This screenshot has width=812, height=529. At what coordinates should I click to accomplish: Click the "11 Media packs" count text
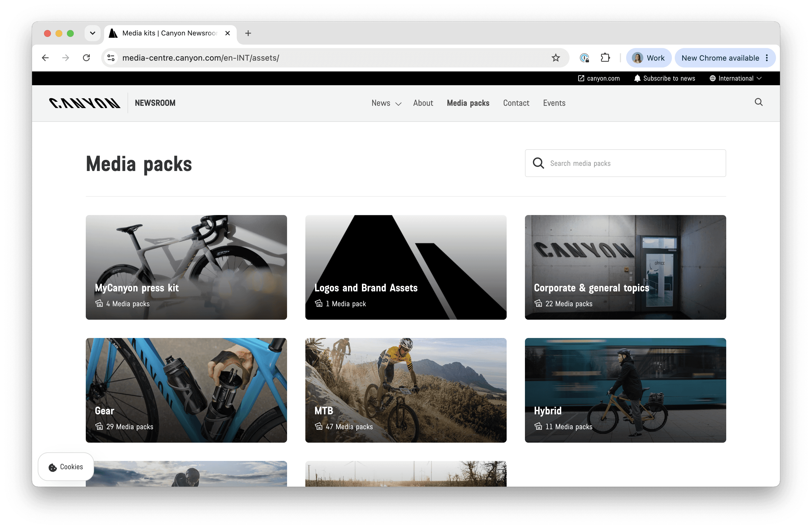click(x=569, y=427)
